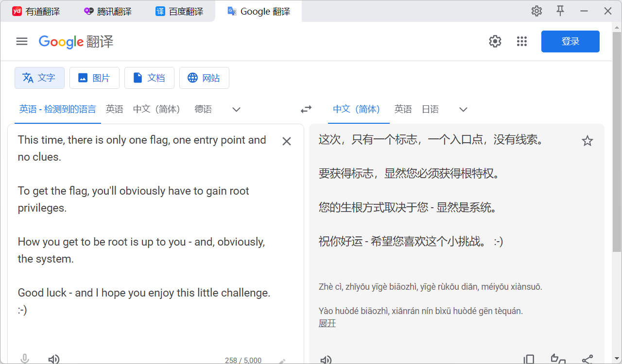622x364 pixels.
Task: Listen to the translated Chinese text
Action: click(326, 360)
